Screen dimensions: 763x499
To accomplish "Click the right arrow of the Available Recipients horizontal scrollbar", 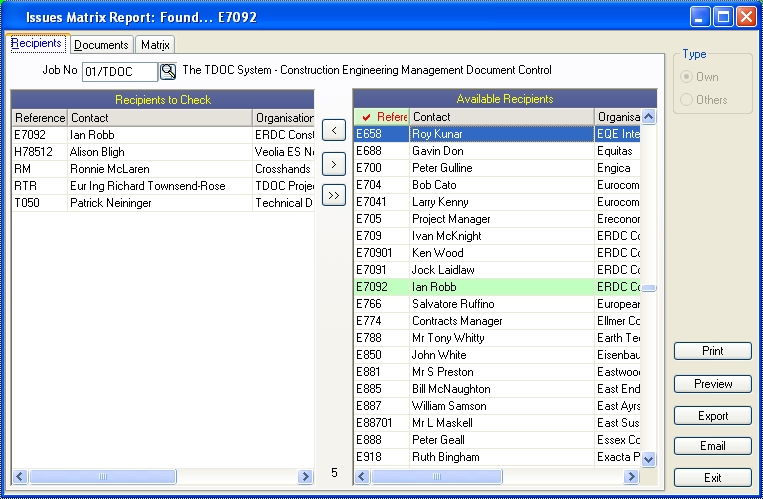I will [x=631, y=477].
